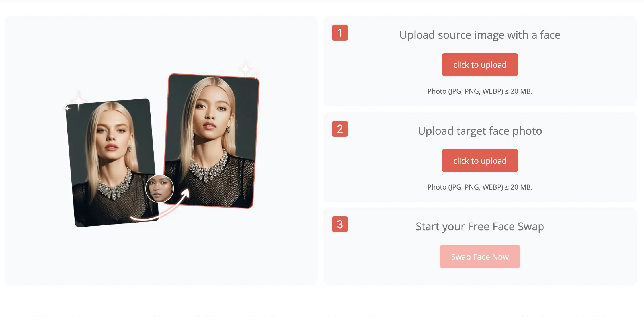The image size is (644, 320).
Task: Click the red step 2 badge
Action: pyautogui.click(x=340, y=129)
